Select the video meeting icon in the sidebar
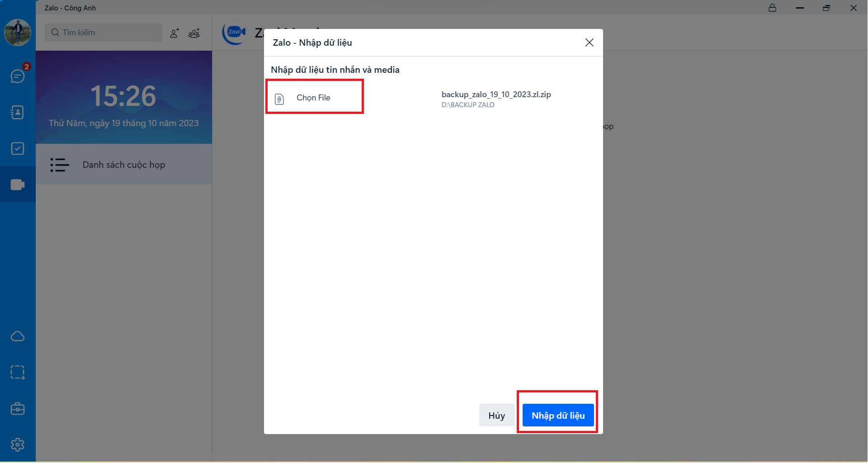The width and height of the screenshot is (868, 463). click(x=18, y=184)
